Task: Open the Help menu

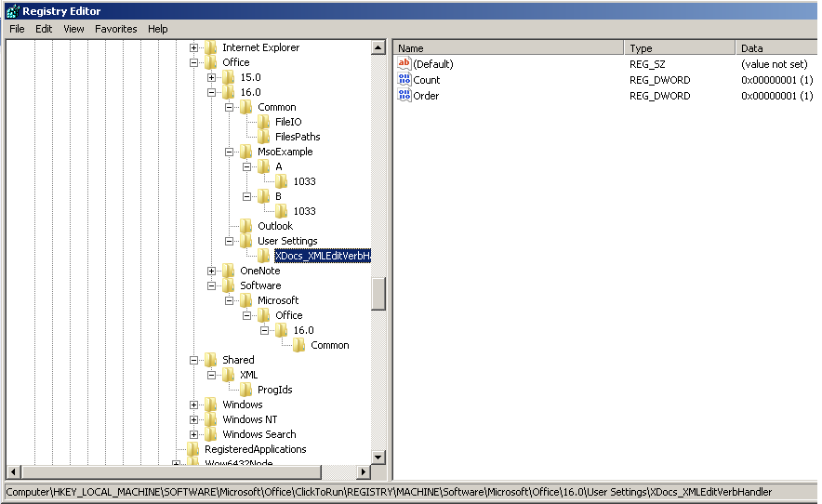Action: coord(157,29)
